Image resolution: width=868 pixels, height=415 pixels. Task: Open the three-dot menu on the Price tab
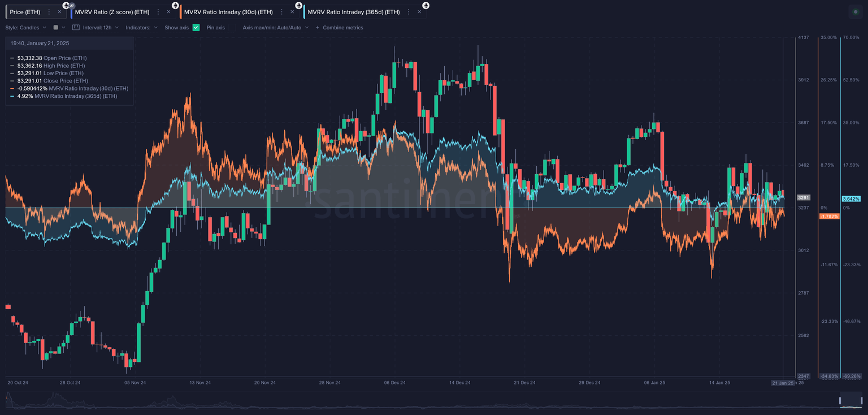(49, 12)
